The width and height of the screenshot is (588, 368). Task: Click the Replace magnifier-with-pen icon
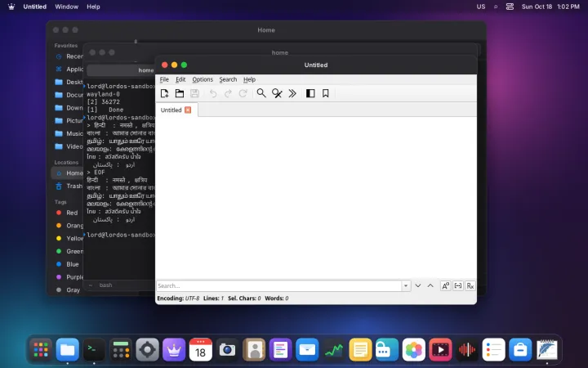pos(277,93)
